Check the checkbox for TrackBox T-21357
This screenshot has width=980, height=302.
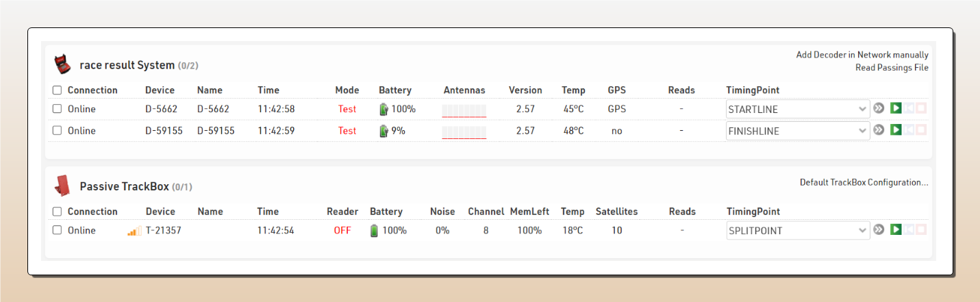pyautogui.click(x=58, y=231)
